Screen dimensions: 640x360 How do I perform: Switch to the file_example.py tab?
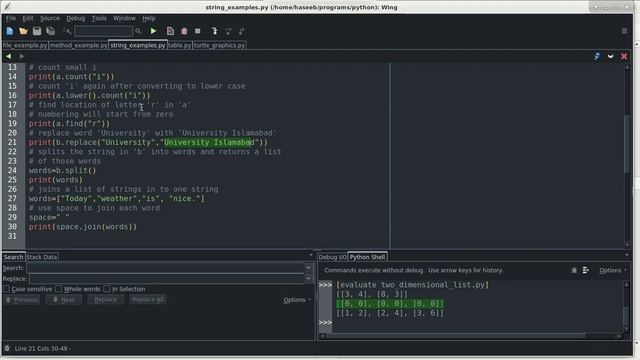pyautogui.click(x=25, y=45)
